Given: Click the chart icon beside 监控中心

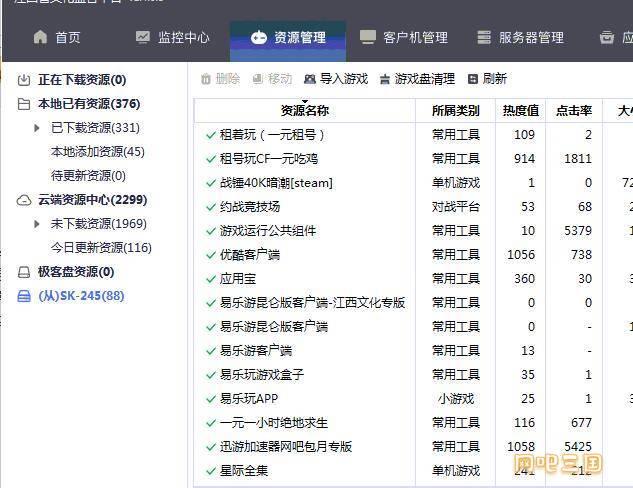Looking at the screenshot, I should click(143, 37).
